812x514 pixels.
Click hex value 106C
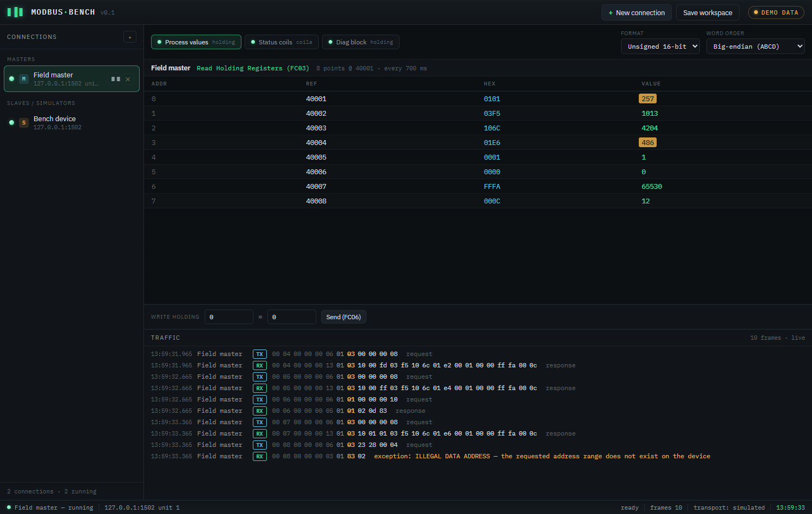[492, 128]
